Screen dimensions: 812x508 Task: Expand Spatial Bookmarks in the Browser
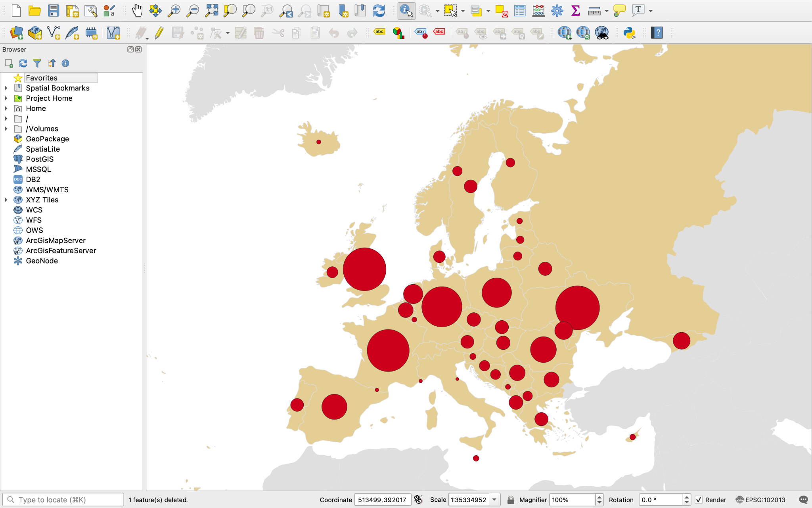point(6,88)
